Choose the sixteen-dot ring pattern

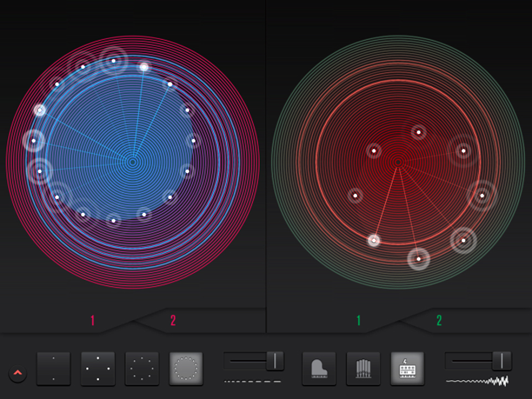(x=186, y=369)
